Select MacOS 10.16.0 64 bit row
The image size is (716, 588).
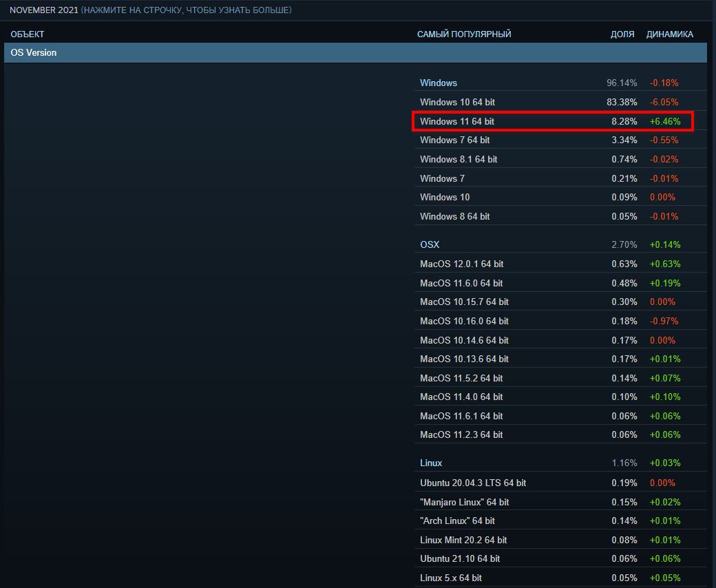click(x=464, y=321)
